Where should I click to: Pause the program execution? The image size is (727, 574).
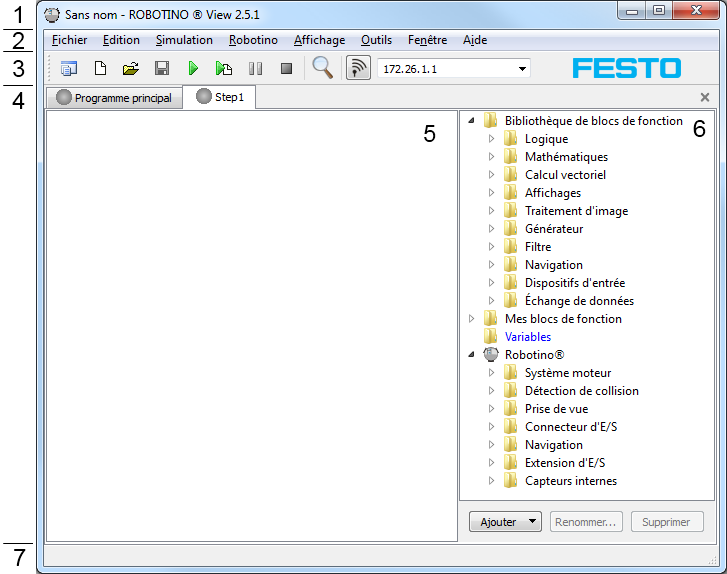coord(255,69)
